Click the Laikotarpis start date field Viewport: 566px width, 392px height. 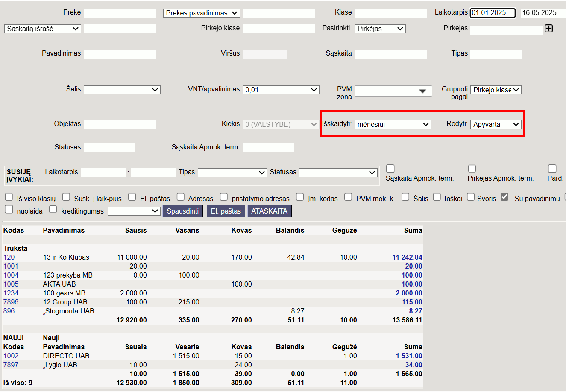(x=493, y=13)
